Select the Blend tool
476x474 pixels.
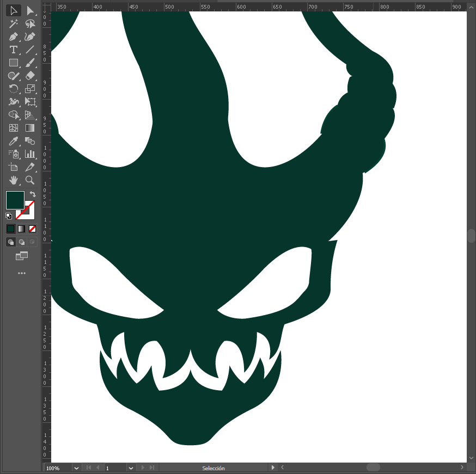(x=30, y=141)
